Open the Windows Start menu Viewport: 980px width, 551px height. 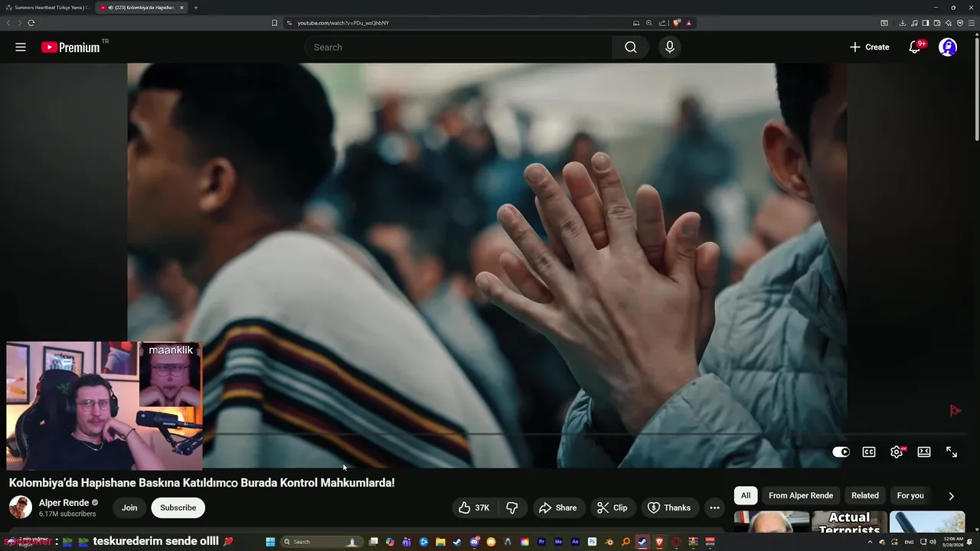click(x=270, y=542)
